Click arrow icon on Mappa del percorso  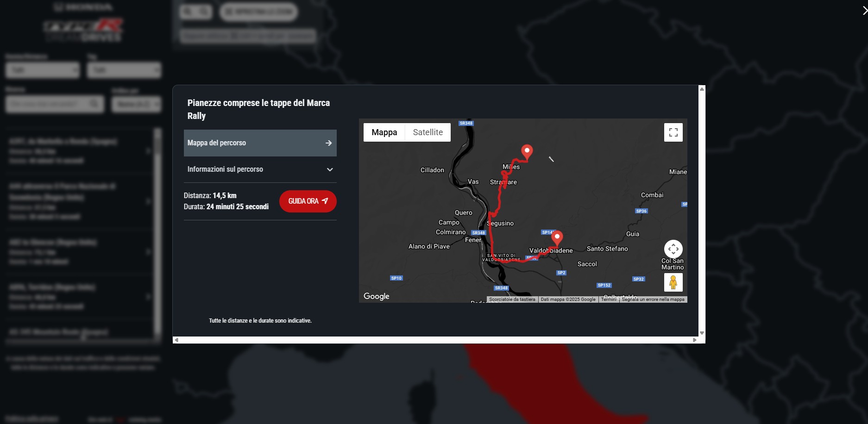328,143
